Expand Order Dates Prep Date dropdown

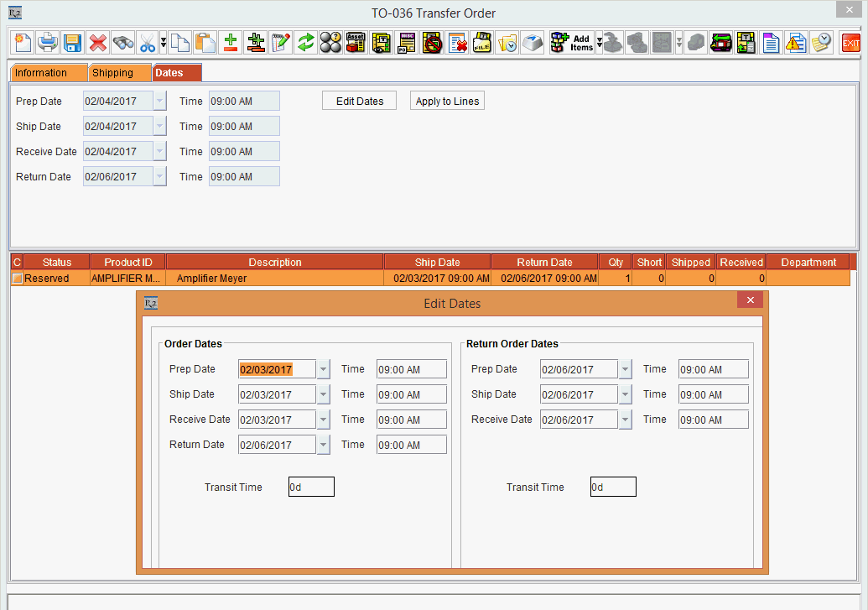point(324,369)
